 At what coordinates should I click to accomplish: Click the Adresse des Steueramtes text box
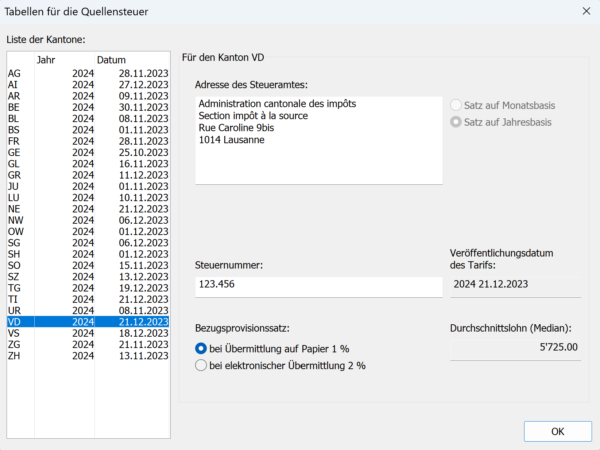coord(319,140)
